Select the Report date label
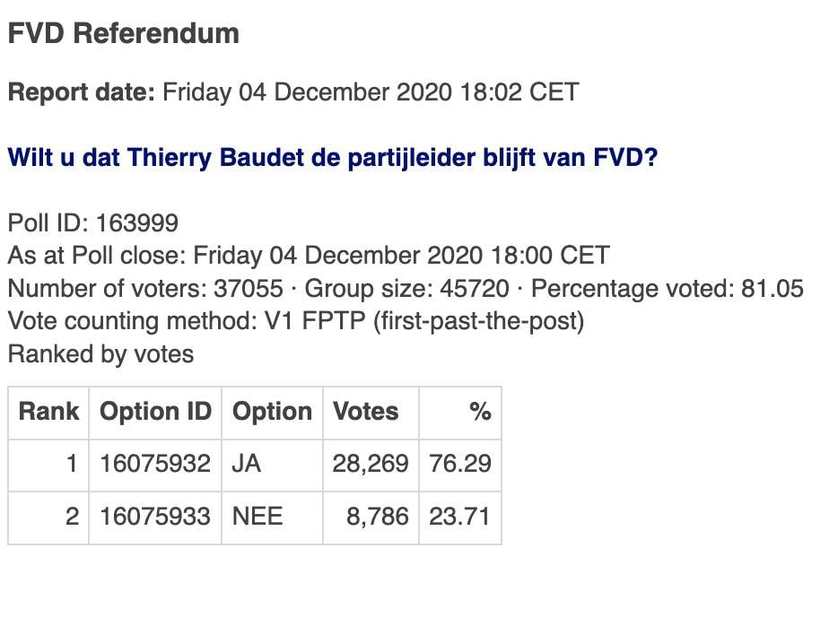This screenshot has width=838, height=644. 82,91
